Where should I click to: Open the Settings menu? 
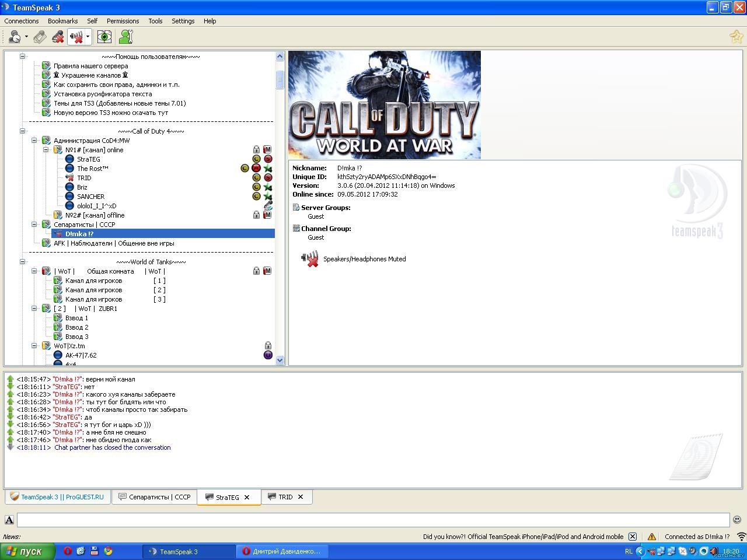coord(183,21)
